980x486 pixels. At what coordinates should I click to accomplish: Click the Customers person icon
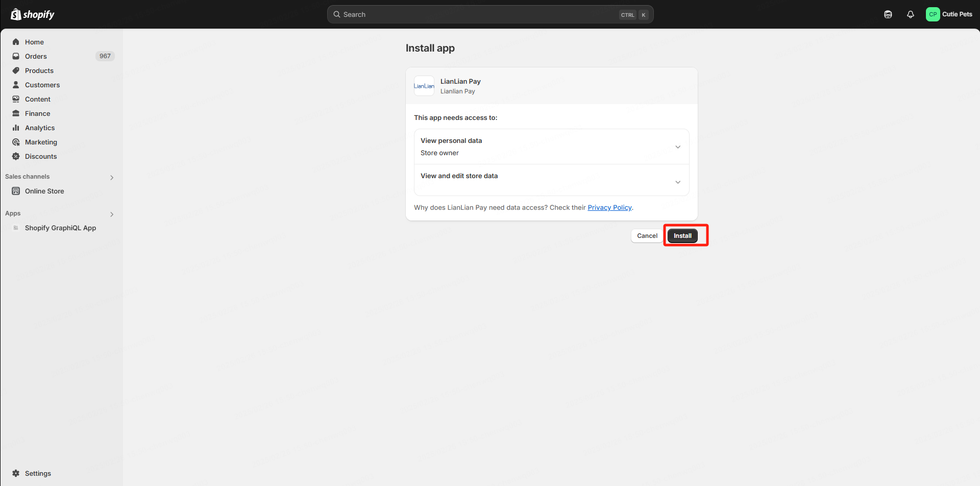16,85
